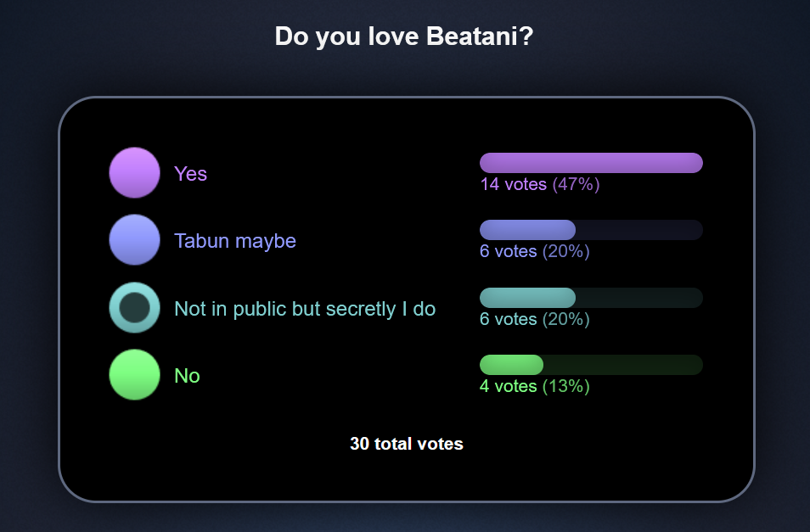
Task: Click the Tabun maybe option label
Action: pos(234,241)
